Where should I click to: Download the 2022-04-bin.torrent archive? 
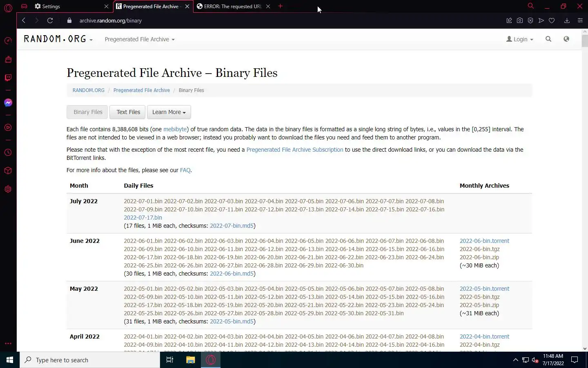484,337
